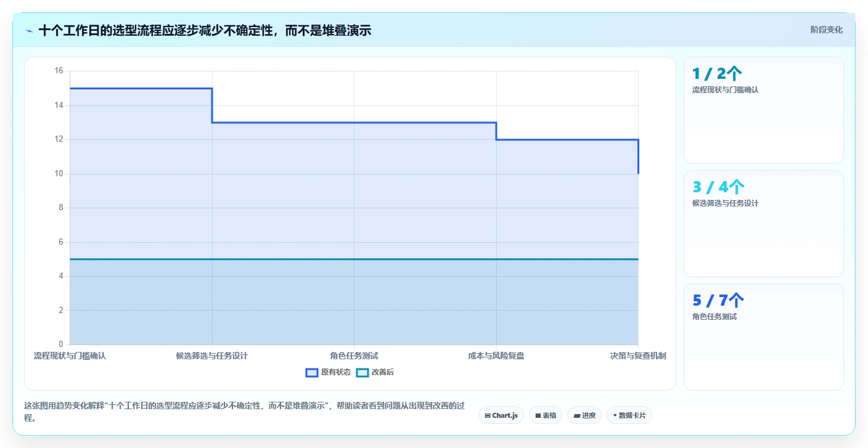Open the 3 / 4个 data card

click(x=764, y=224)
